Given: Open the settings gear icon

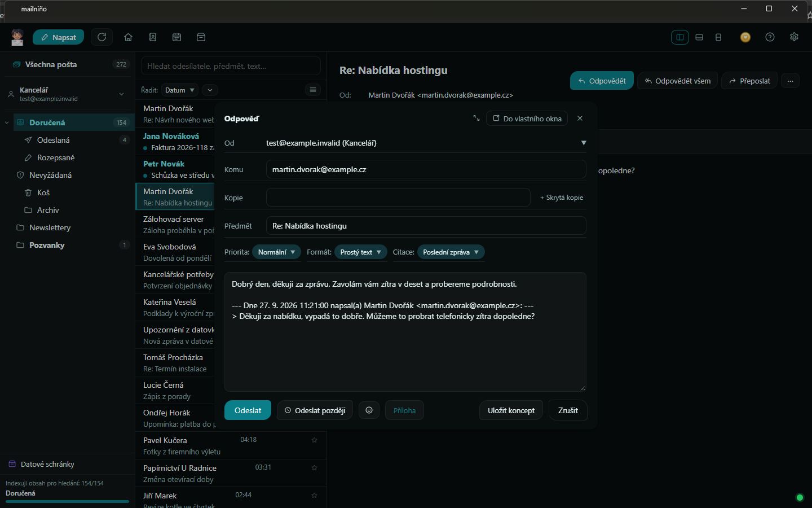Looking at the screenshot, I should 794,37.
